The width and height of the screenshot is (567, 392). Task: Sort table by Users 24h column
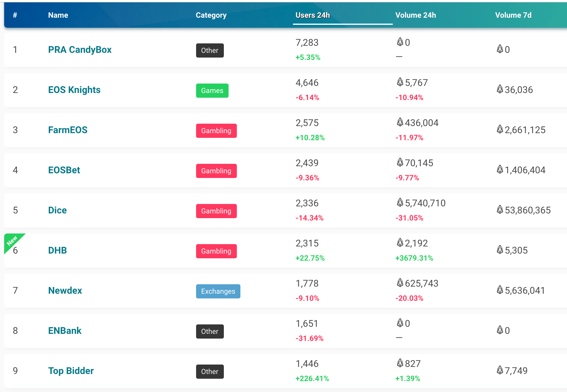click(x=312, y=15)
